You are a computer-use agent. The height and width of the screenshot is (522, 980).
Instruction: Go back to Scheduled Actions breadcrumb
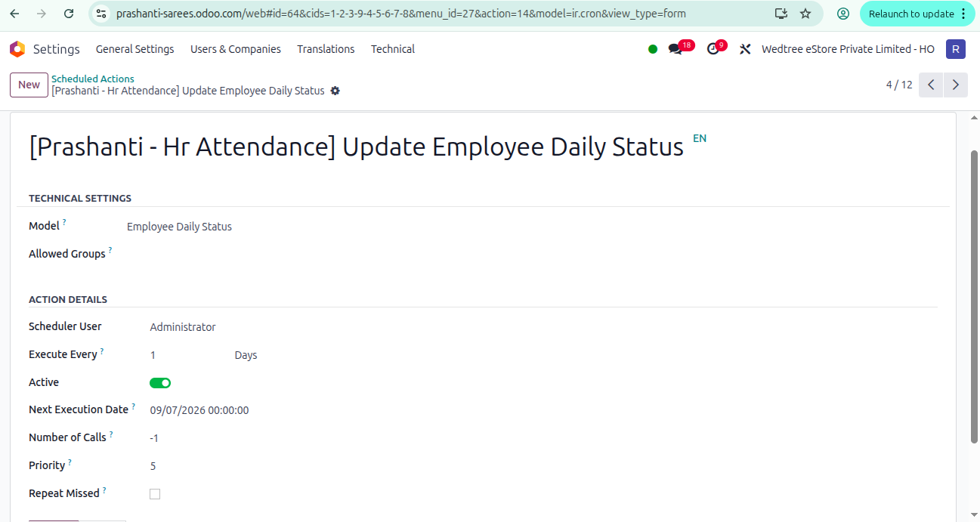click(93, 79)
